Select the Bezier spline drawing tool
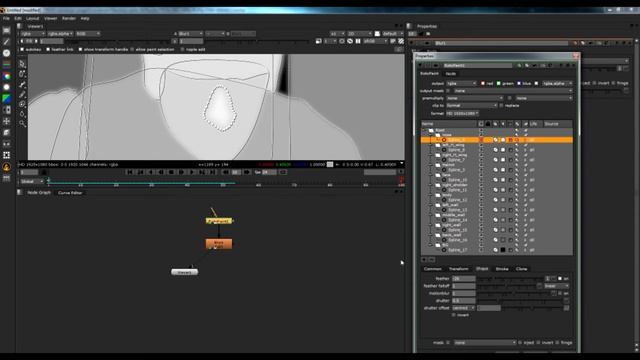The image size is (640, 360). [22, 84]
